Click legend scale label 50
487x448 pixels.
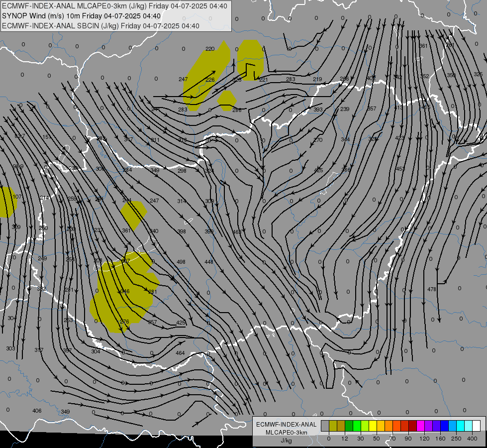(377, 439)
